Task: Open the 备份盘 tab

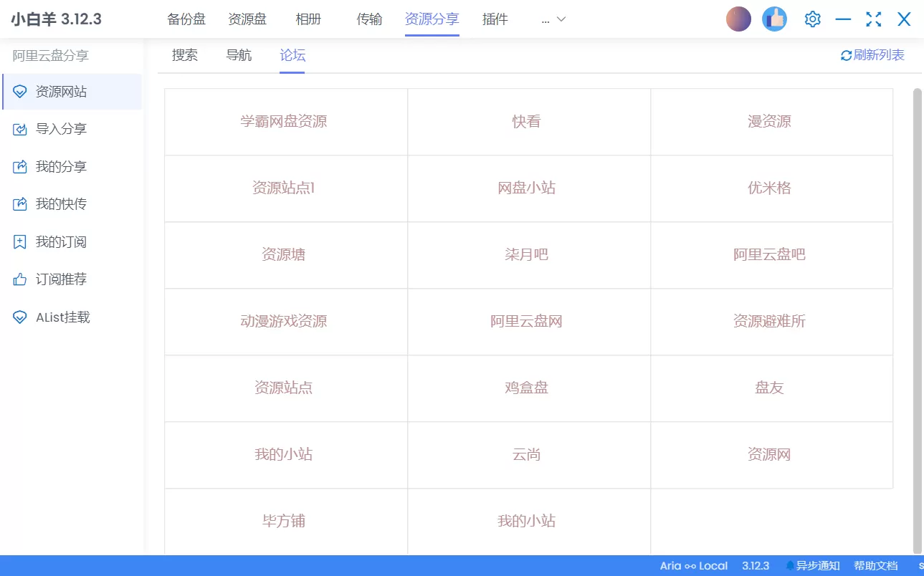Action: point(186,19)
